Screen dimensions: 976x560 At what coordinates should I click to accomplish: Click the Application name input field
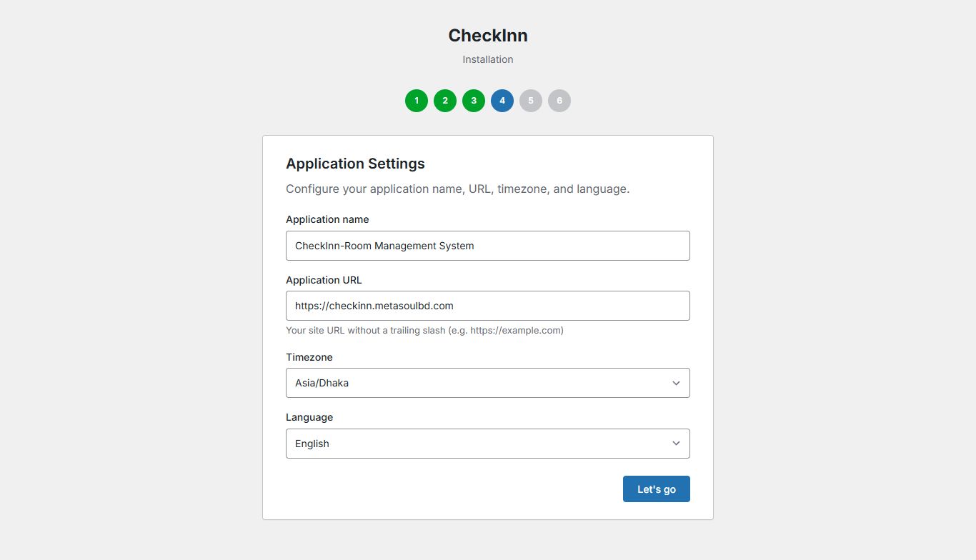[x=487, y=246]
